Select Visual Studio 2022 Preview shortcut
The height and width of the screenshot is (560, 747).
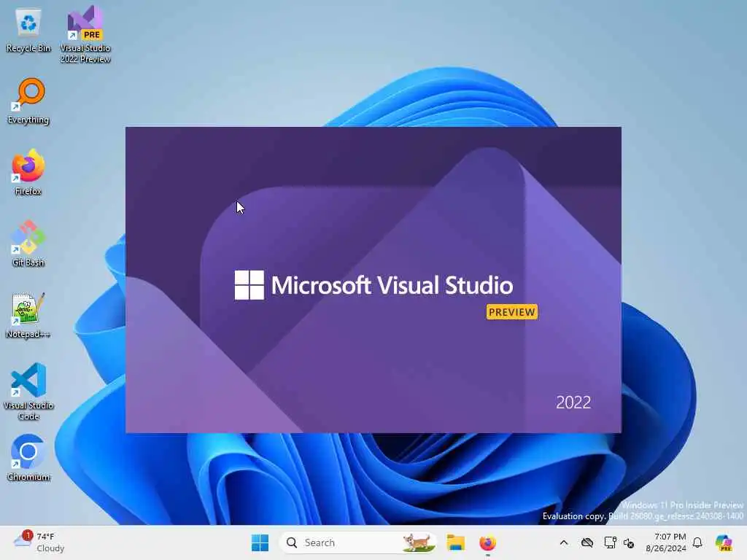tap(85, 34)
